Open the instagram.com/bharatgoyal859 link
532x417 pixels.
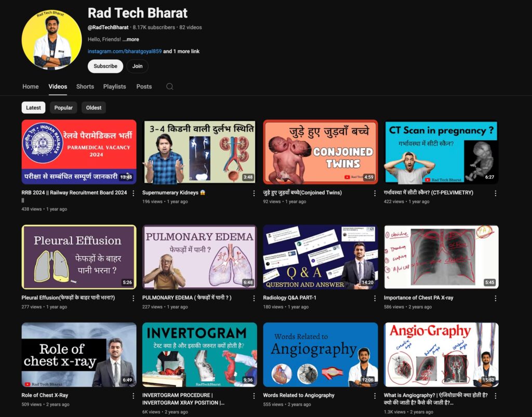125,51
